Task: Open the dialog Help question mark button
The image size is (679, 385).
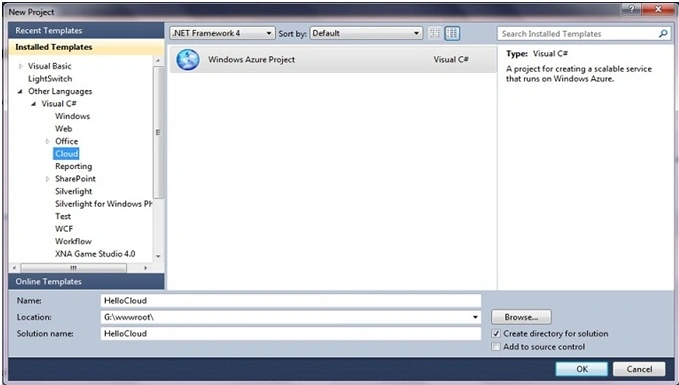Action: coord(632,9)
